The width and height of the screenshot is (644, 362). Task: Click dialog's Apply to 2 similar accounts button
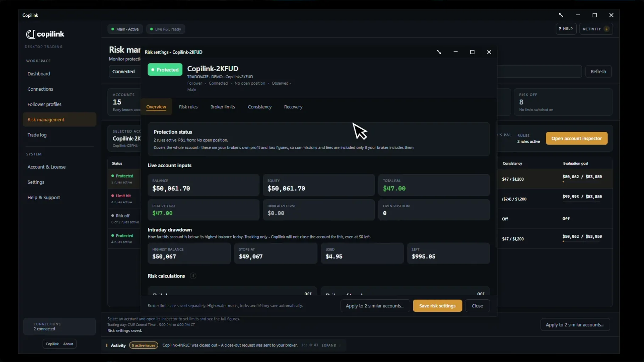click(x=375, y=306)
